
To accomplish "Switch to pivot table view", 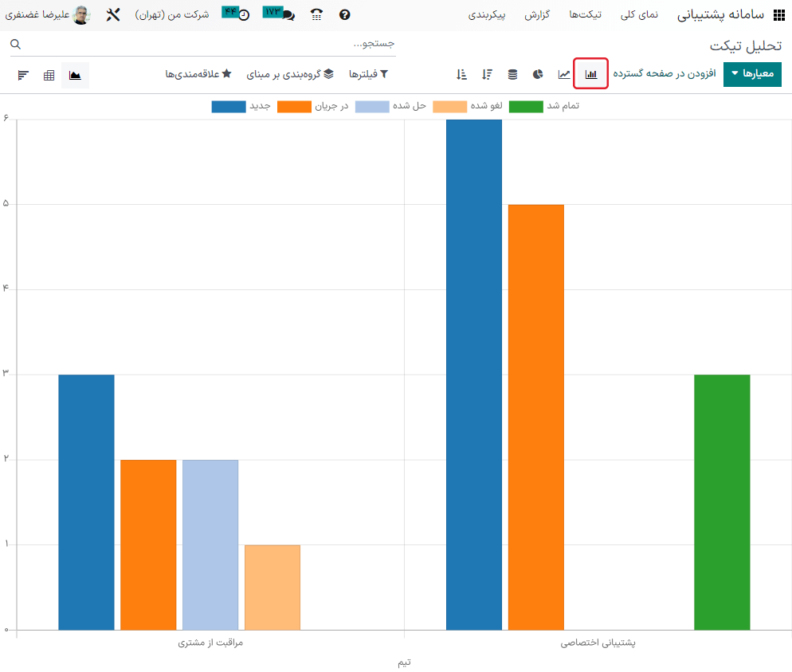I will tap(49, 75).
